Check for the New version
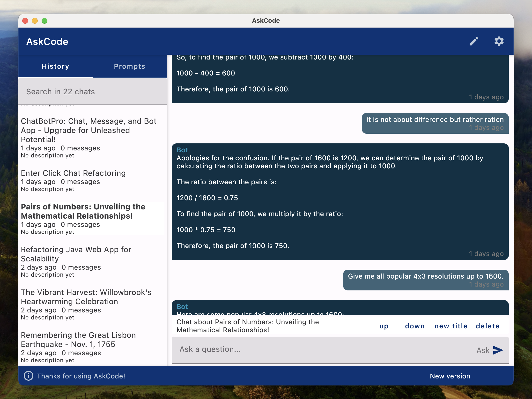The width and height of the screenshot is (532, 399). [x=450, y=376]
